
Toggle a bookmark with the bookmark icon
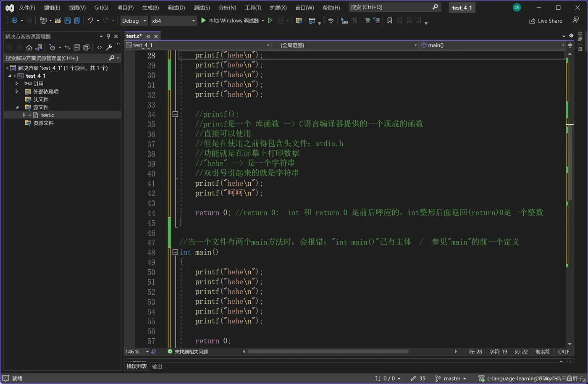coord(390,21)
